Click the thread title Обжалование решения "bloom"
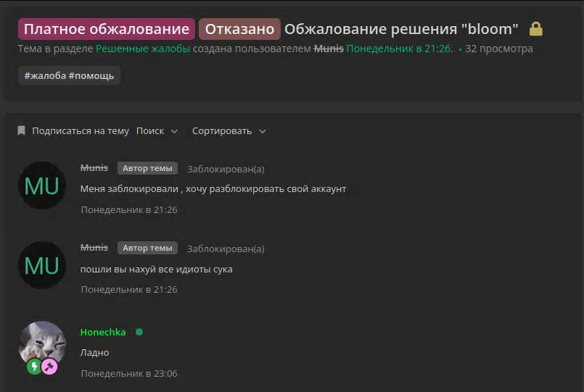This screenshot has height=392, width=584. coord(401,29)
